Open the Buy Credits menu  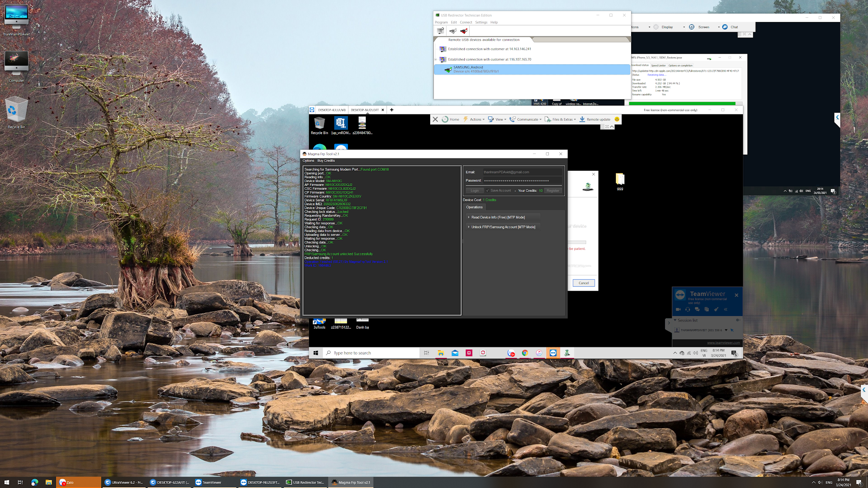[x=326, y=161]
